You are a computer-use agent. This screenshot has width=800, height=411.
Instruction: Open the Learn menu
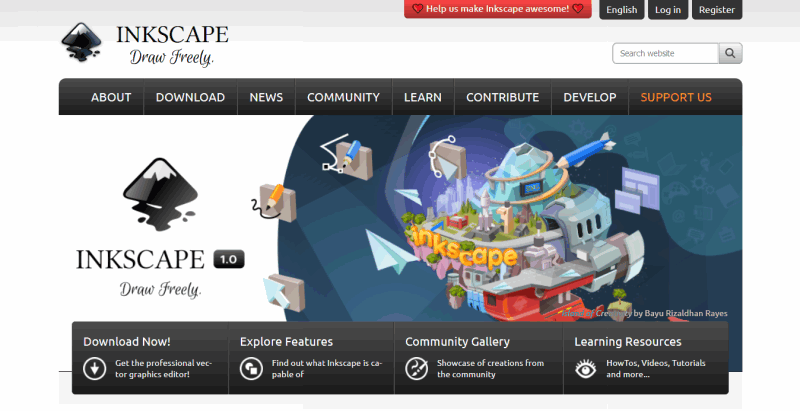423,97
